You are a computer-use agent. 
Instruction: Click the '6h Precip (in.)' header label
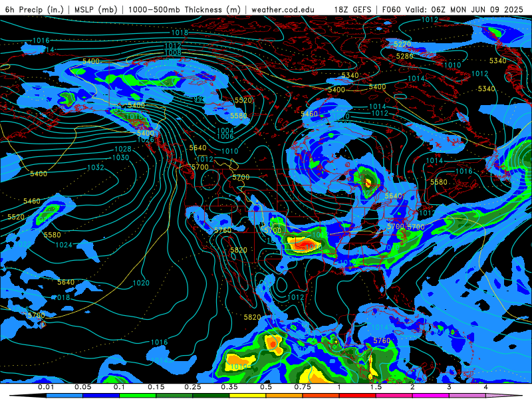coord(35,9)
